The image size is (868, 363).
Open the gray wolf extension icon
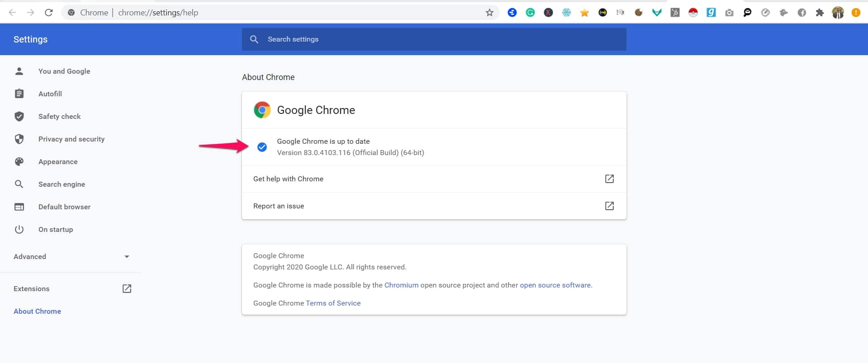783,13
